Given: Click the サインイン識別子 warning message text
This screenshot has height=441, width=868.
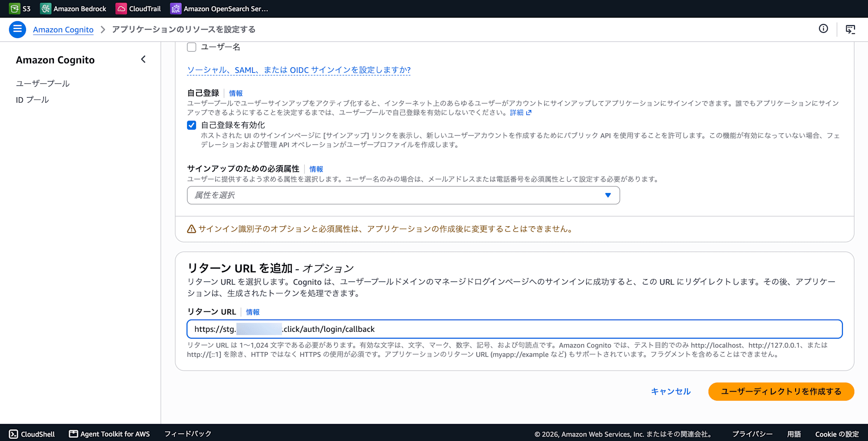Looking at the screenshot, I should pyautogui.click(x=385, y=229).
